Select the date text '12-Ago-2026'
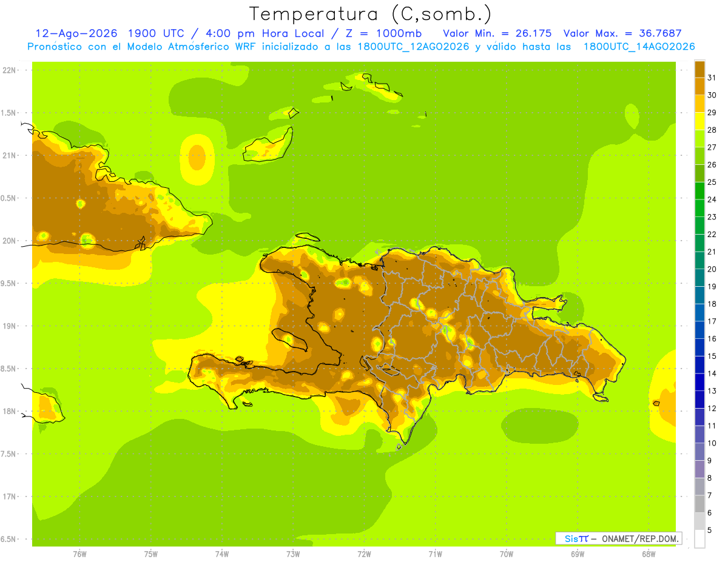This screenshot has height=562, width=728. [x=76, y=33]
